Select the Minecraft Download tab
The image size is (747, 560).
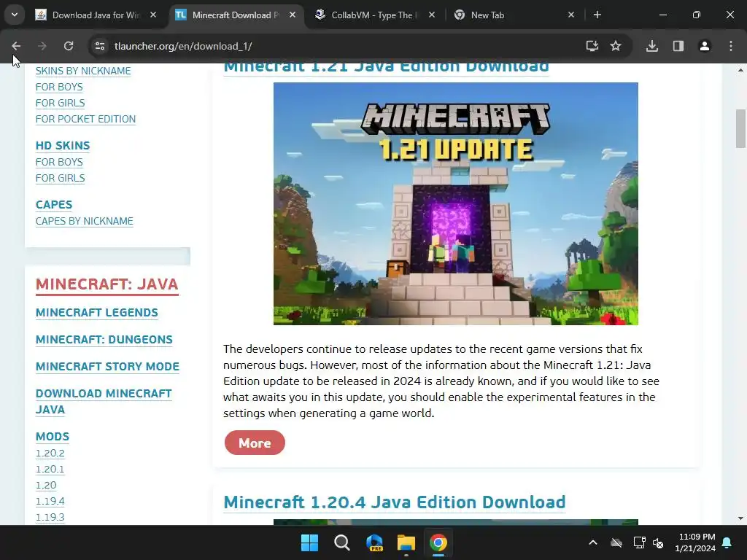[x=236, y=15]
